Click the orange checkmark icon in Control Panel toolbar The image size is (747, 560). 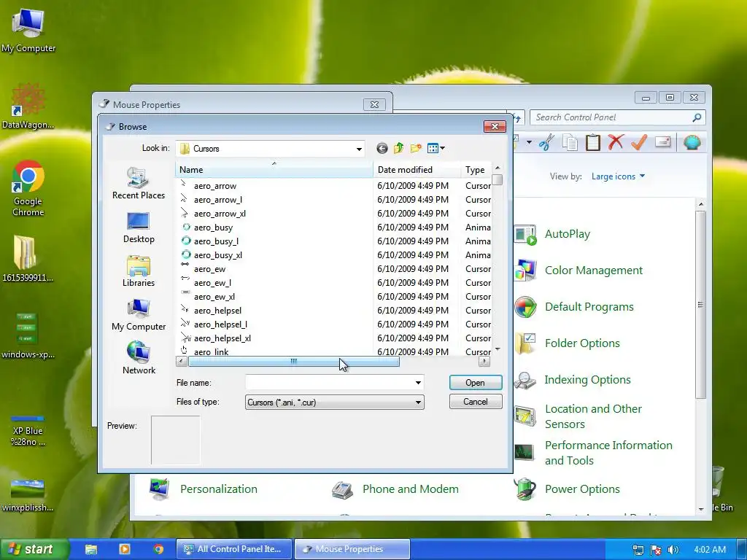click(x=639, y=142)
